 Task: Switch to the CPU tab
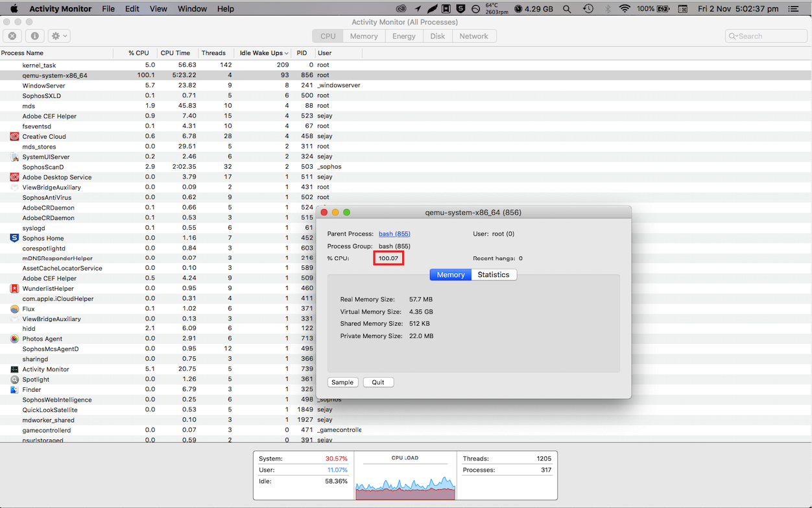coord(328,36)
